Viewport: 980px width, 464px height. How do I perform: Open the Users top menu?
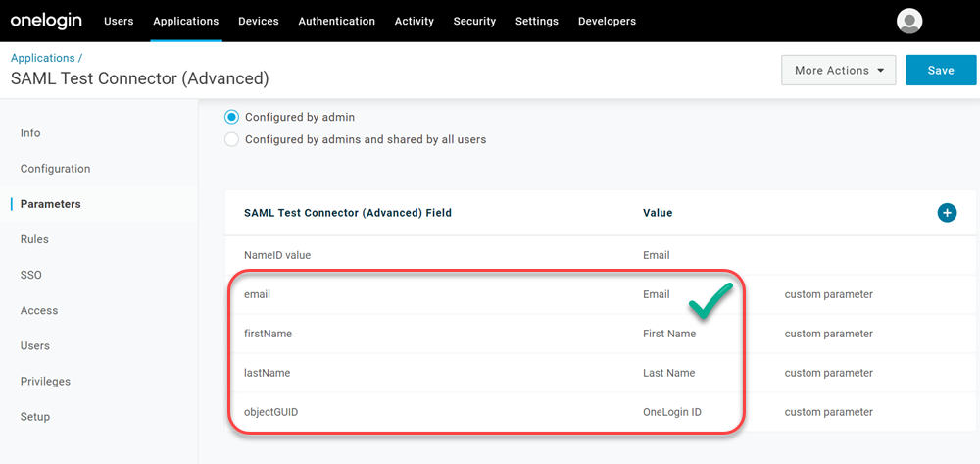119,21
